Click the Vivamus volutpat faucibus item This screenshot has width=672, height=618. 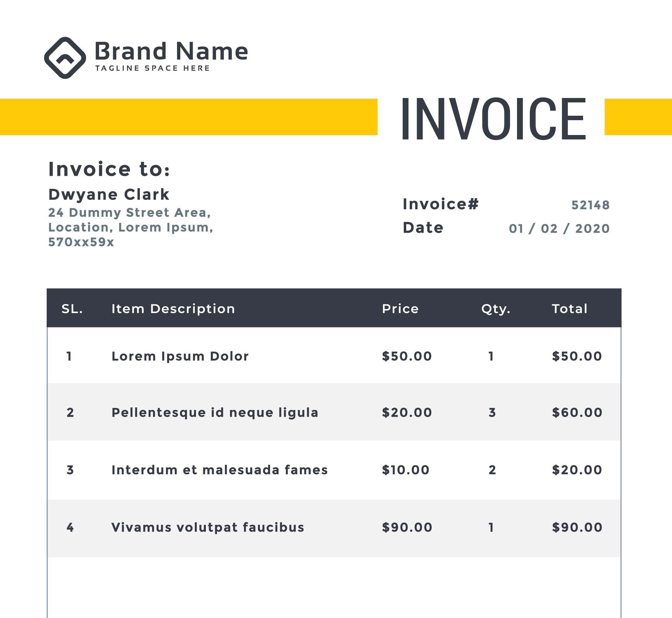(x=208, y=528)
